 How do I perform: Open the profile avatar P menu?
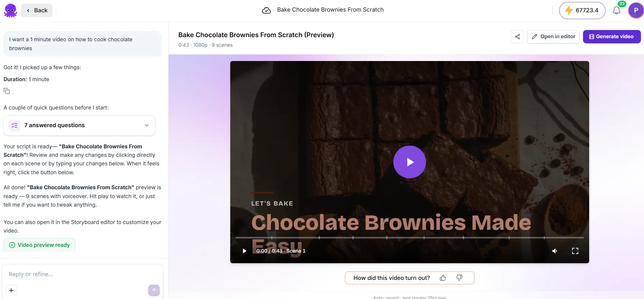pos(636,10)
